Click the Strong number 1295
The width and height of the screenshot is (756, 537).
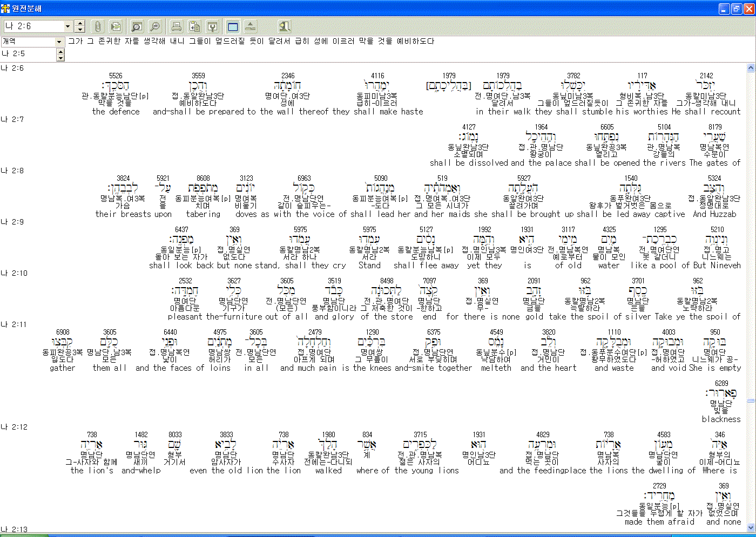pos(660,230)
